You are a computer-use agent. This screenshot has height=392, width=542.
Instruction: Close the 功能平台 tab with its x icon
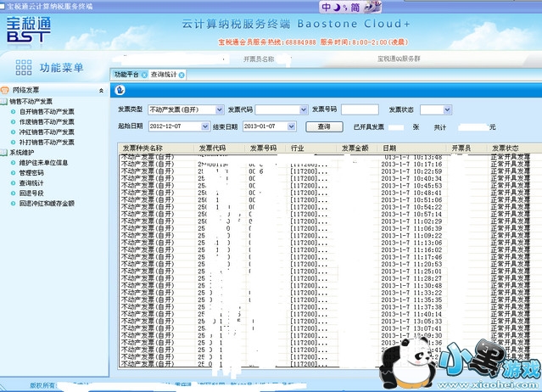point(144,75)
